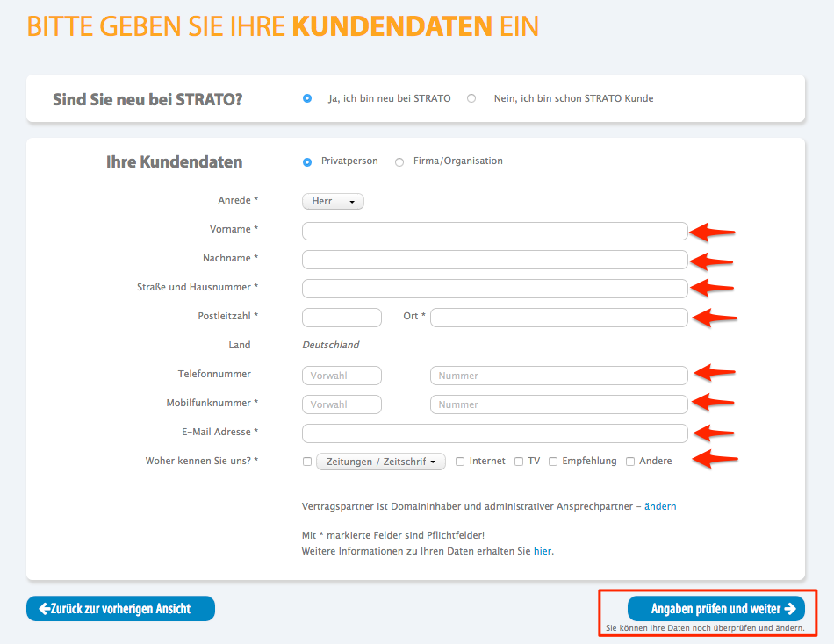Click the Mobilfunknummer Nummer field
The image size is (834, 644).
click(x=558, y=404)
